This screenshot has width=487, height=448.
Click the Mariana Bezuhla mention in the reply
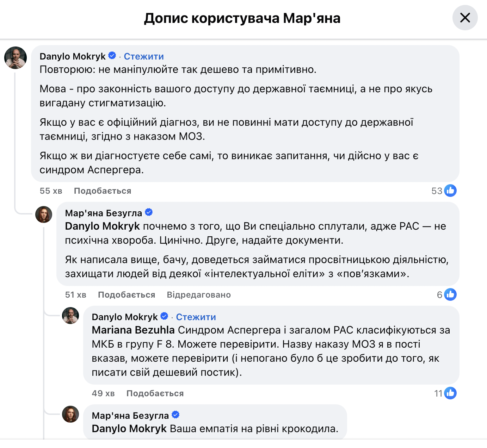(133, 330)
